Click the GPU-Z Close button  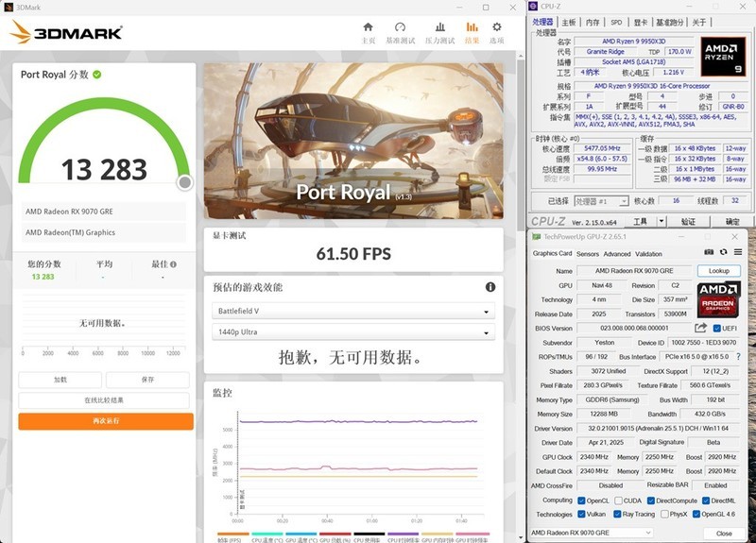(x=724, y=534)
